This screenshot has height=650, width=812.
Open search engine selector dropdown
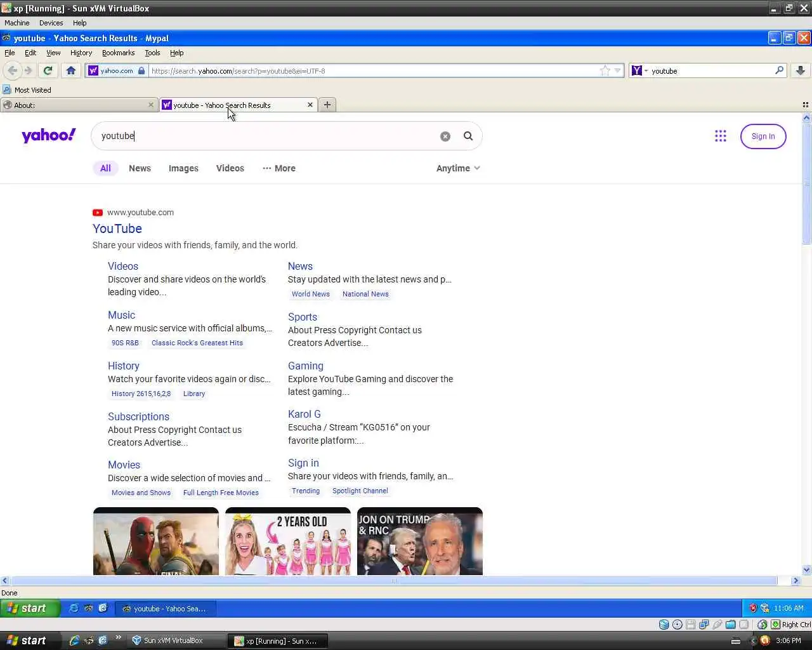tap(639, 70)
